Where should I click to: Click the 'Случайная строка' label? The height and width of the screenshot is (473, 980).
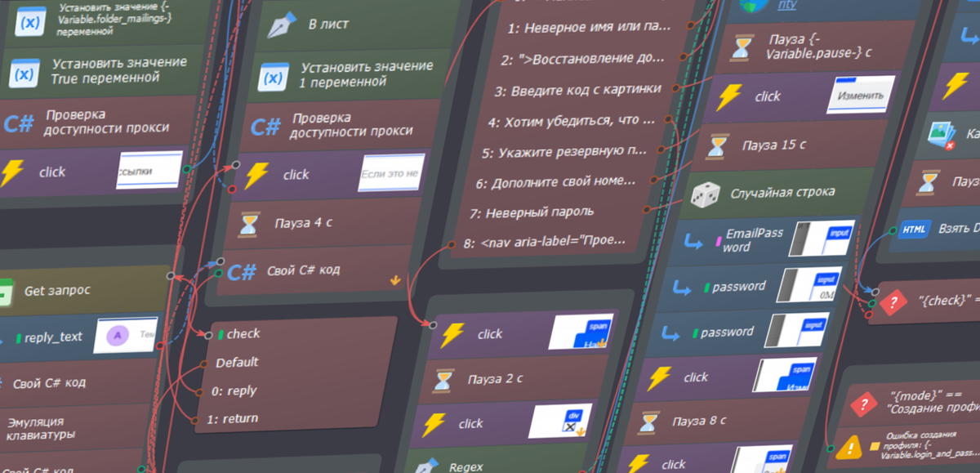point(782,193)
